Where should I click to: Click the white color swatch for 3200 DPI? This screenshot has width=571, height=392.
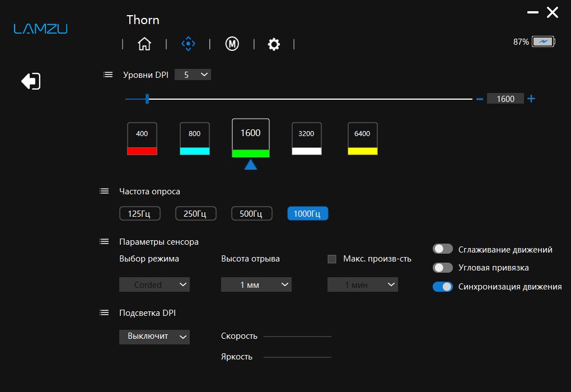coord(307,151)
